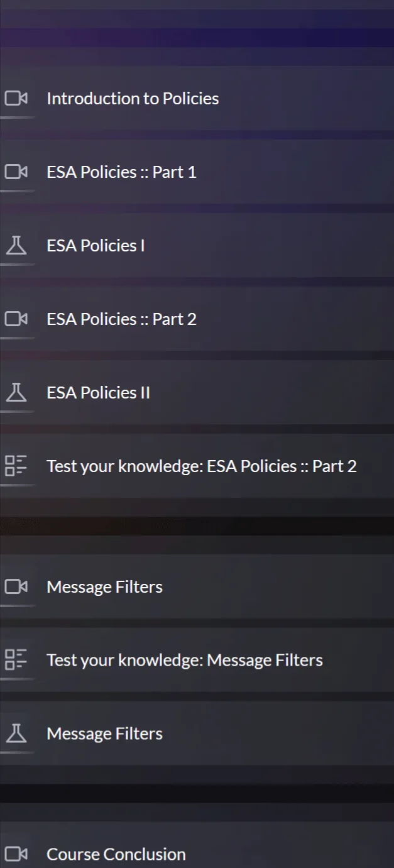Screen dimensions: 394x868
Task: Click the flask lab icon for ESA Policies II
Action: [16, 393]
